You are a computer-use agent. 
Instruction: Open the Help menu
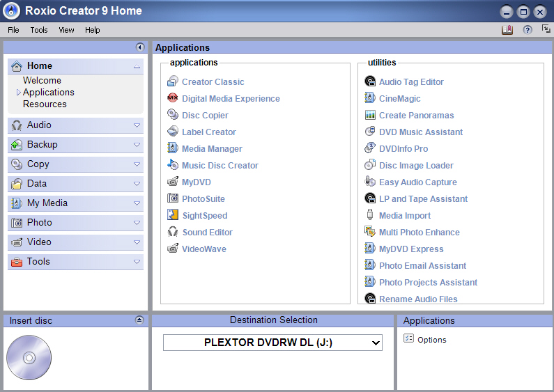click(93, 30)
